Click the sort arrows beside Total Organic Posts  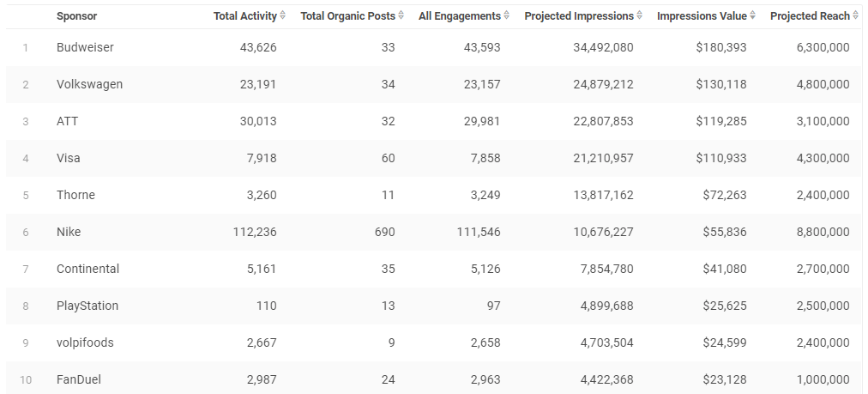[x=401, y=16]
